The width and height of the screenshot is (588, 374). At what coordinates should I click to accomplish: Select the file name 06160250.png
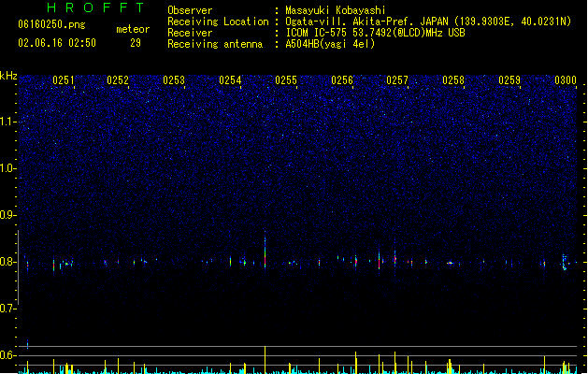tap(51, 24)
